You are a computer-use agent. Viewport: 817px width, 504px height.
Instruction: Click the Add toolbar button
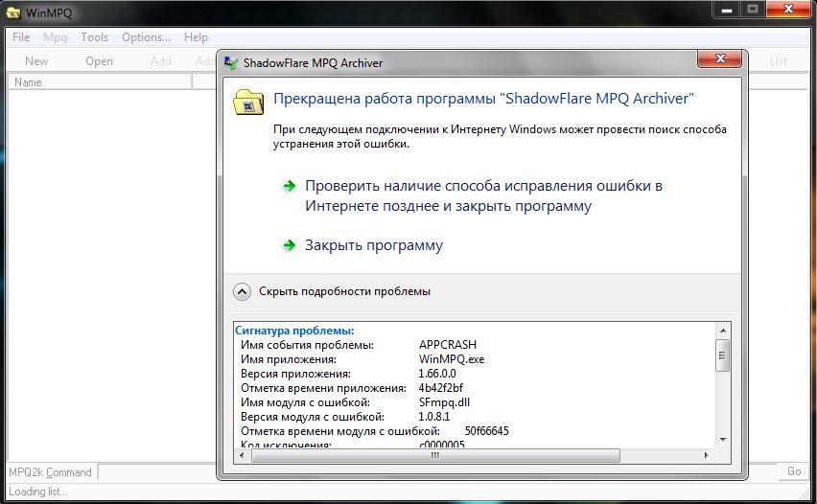pos(160,61)
